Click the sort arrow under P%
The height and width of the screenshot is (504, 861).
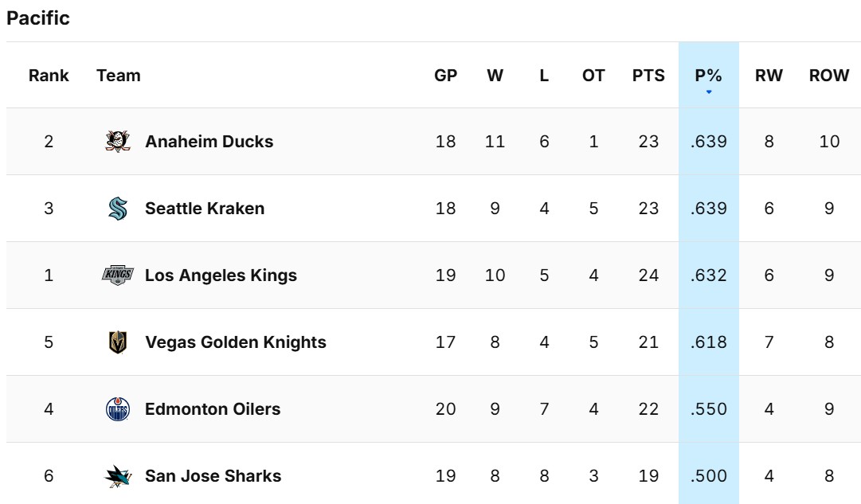(x=708, y=92)
